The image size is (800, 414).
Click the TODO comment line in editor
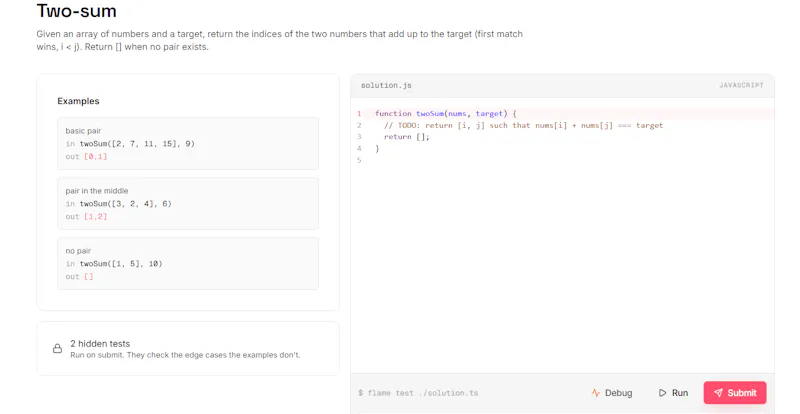pos(523,125)
